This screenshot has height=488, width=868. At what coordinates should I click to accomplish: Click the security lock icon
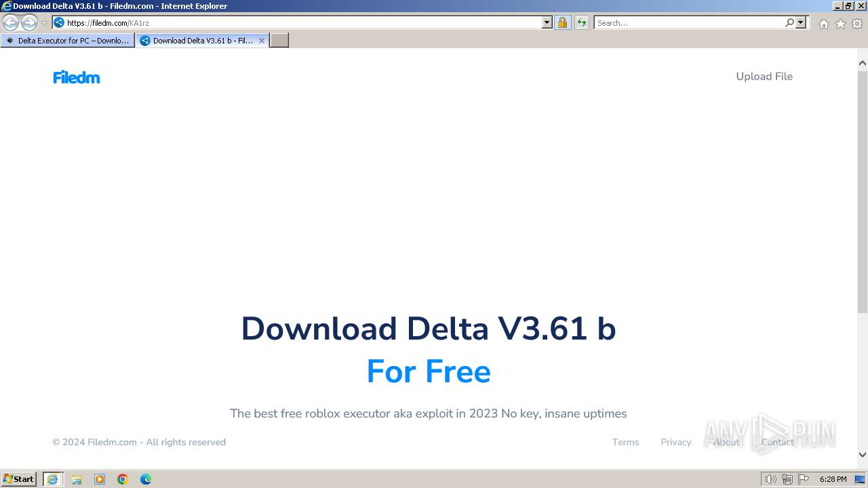[562, 22]
